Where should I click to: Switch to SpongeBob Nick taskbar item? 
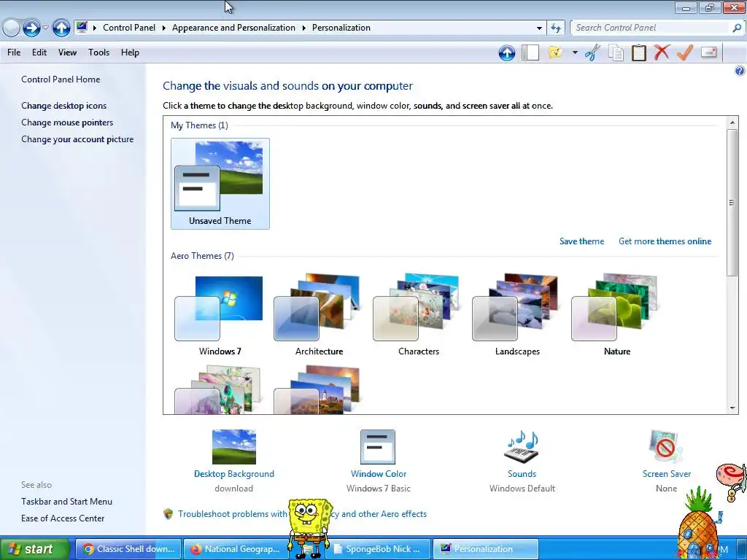coord(379,548)
